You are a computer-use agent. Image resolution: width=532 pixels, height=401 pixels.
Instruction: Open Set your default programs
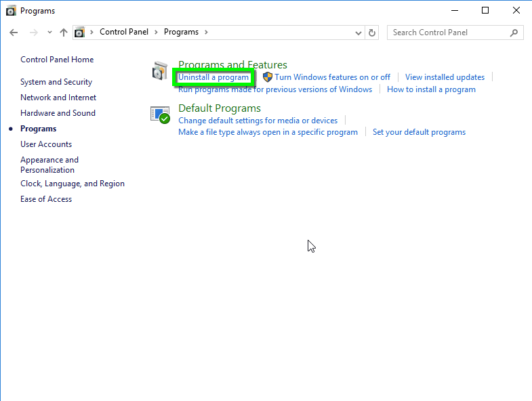pos(419,132)
